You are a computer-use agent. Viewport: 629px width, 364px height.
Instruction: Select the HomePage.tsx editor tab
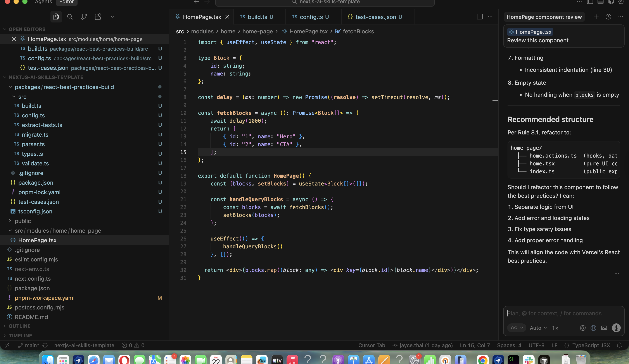tap(202, 17)
